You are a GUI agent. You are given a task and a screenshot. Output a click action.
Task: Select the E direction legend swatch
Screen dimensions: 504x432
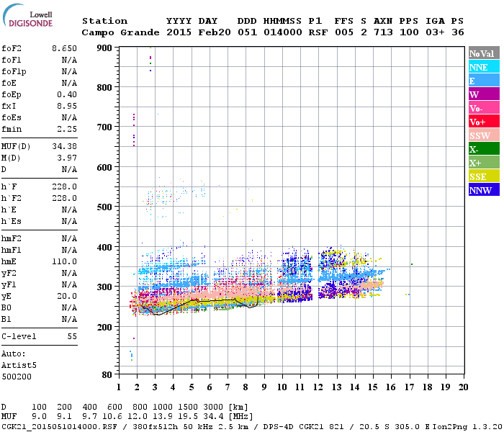pyautogui.click(x=484, y=81)
